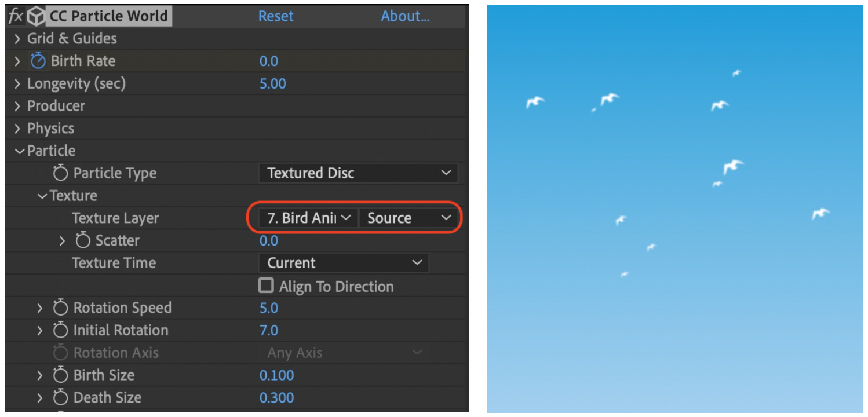Click the Reset link for CC Particle World
Viewport: 868px width, 417px height.
tap(276, 16)
